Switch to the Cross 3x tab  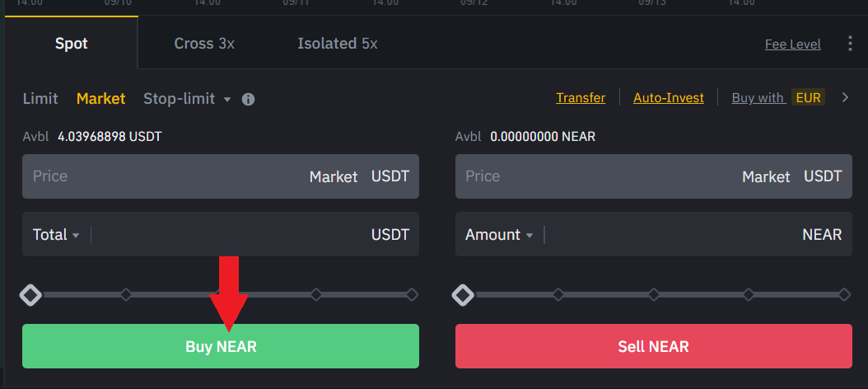(x=204, y=44)
